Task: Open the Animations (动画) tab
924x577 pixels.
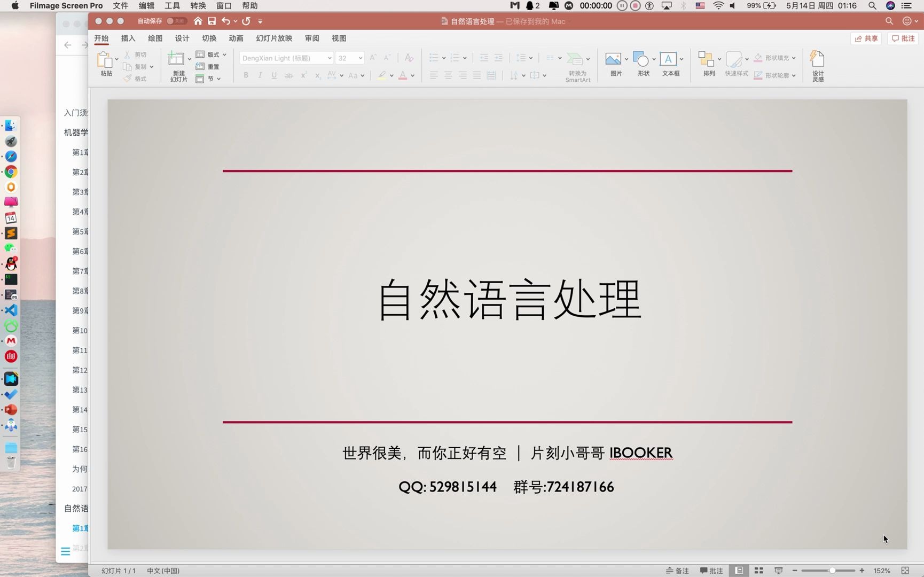Action: click(x=236, y=38)
